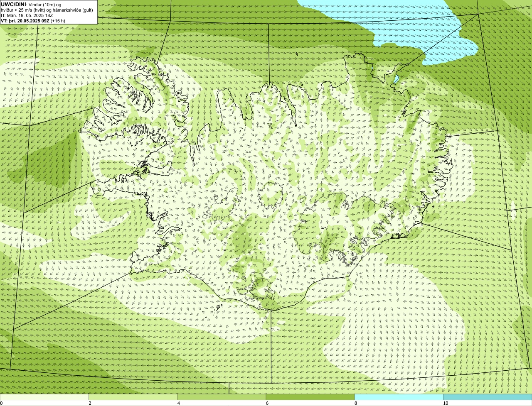Click the legend label "10"
This screenshot has width=532, height=406.
pos(446,403)
